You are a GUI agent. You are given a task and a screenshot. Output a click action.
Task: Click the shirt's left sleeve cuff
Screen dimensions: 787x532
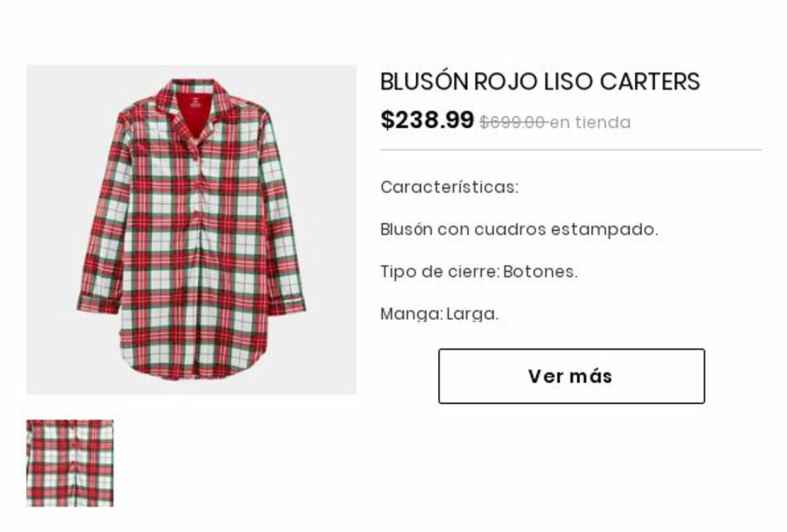pyautogui.click(x=98, y=303)
